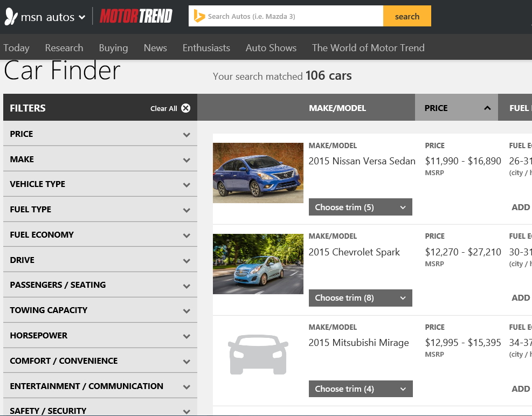Click ADD under the Chevrolet Spark listing
This screenshot has height=416, width=532.
(x=520, y=297)
